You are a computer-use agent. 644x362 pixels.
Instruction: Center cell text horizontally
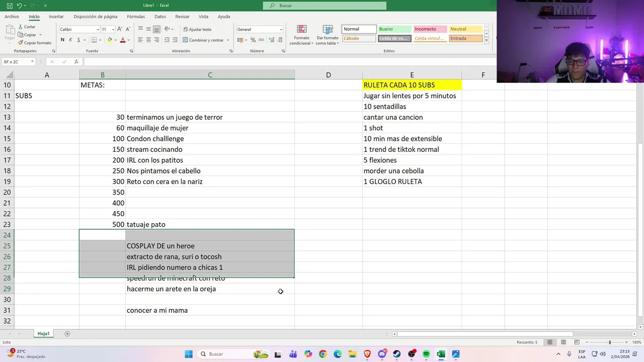[x=148, y=40]
